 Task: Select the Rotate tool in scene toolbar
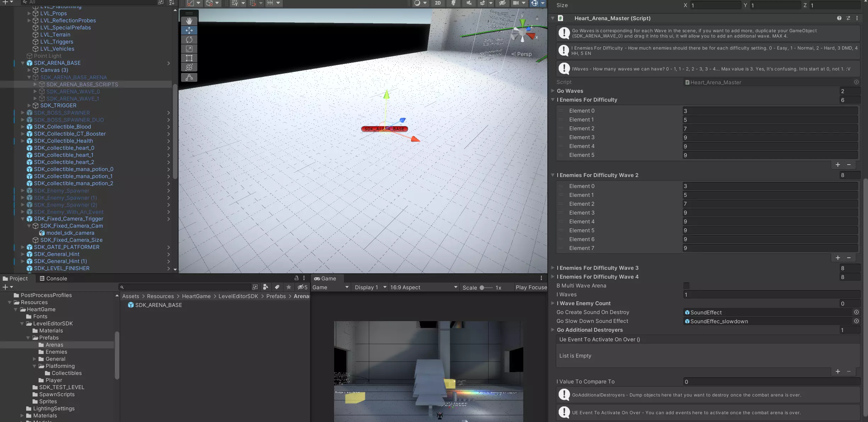[x=189, y=40]
